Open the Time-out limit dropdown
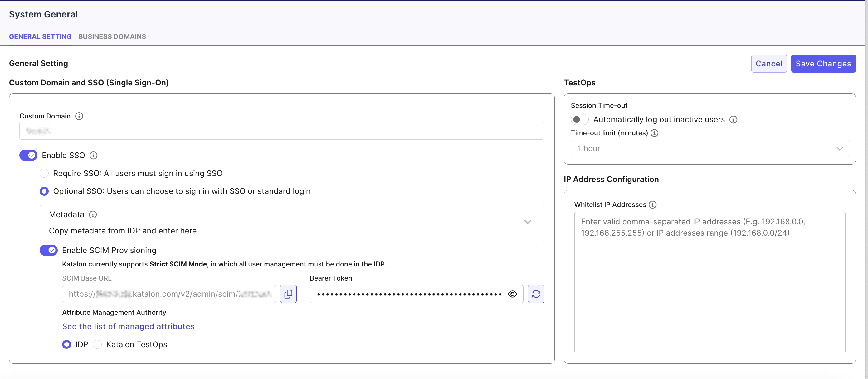Image resolution: width=868 pixels, height=379 pixels. point(709,148)
